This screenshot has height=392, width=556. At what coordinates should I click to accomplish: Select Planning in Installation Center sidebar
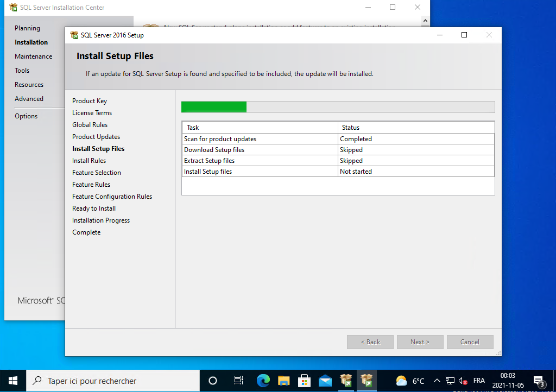click(x=27, y=28)
